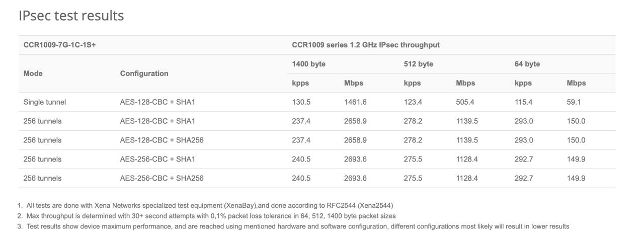Select the 115.4 kpps value for 64 byte
This screenshot has width=644, height=238.
coord(523,102)
